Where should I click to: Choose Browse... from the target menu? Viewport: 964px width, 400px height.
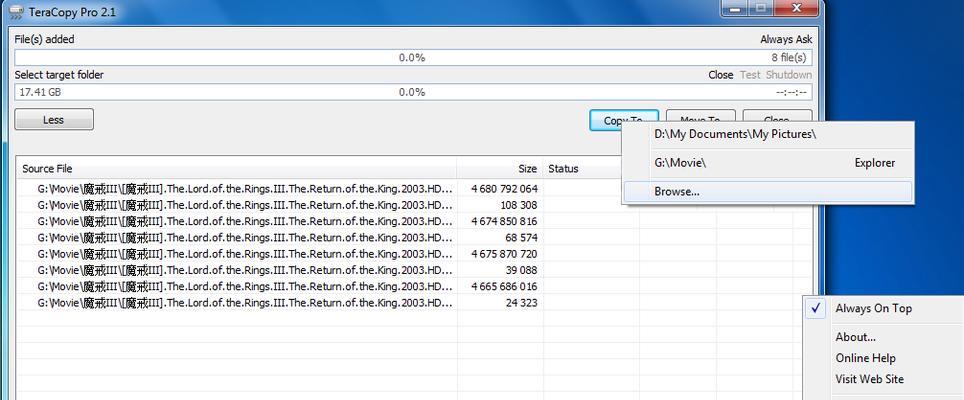[768, 192]
